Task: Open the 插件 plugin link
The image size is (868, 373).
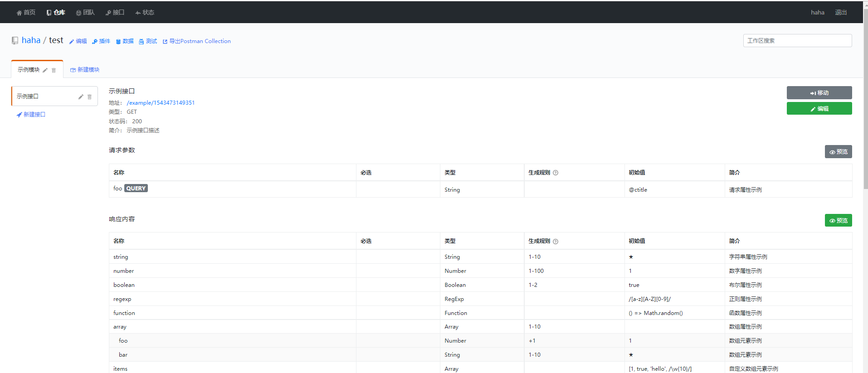Action: (101, 41)
